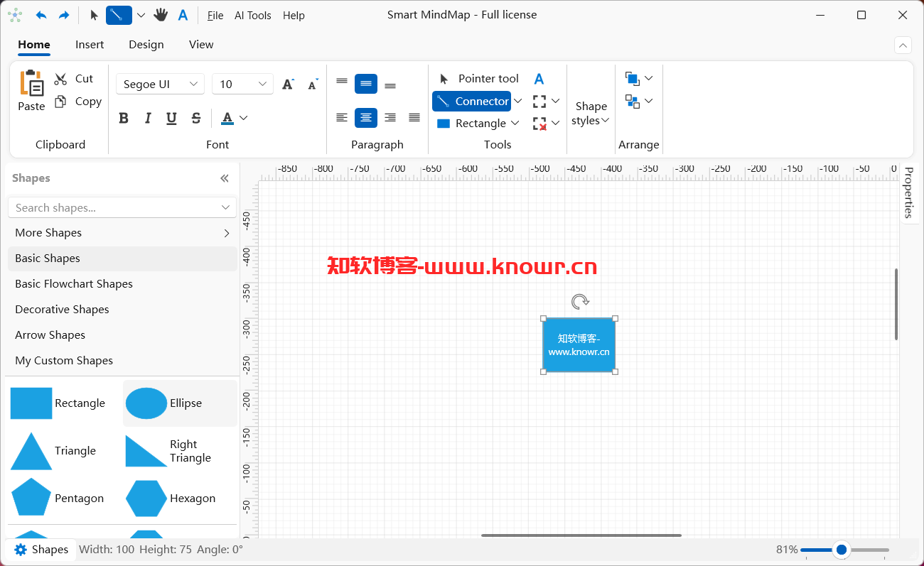Switch to the Insert ribbon tab
Viewport: 924px width, 566px height.
(90, 44)
